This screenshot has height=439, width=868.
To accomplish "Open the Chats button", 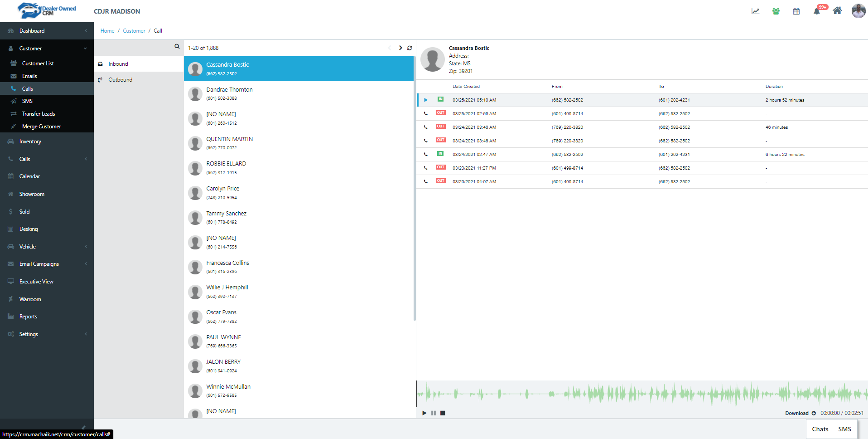I will pos(820,429).
